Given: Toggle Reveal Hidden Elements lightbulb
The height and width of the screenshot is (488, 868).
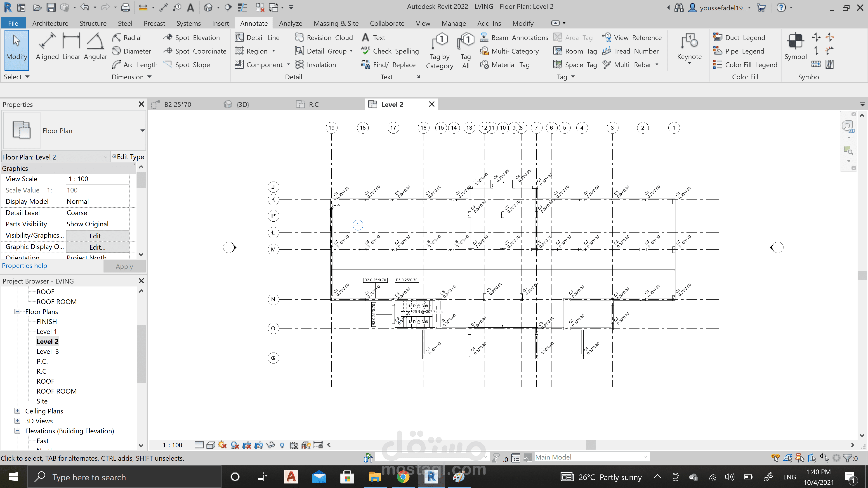Looking at the screenshot, I should (x=282, y=445).
